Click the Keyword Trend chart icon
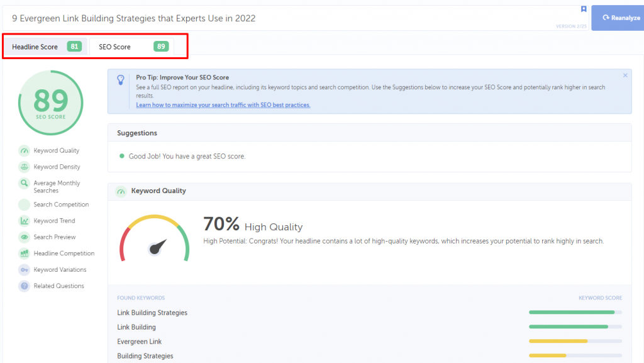 pos(25,221)
